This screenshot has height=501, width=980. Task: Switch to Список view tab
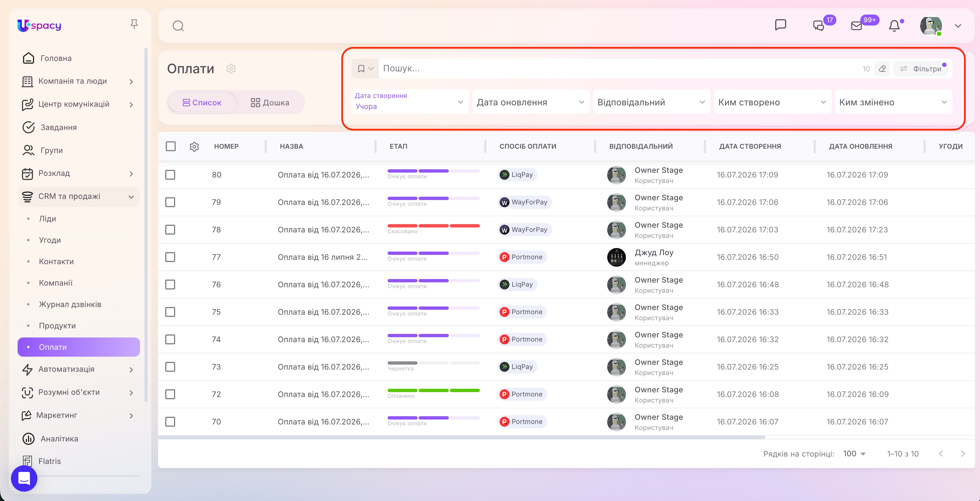tap(202, 102)
